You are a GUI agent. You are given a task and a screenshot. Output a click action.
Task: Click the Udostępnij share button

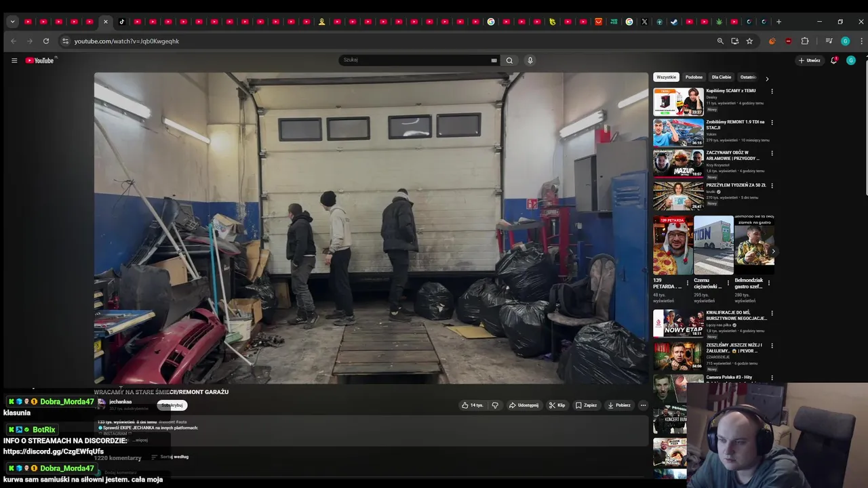tap(524, 405)
